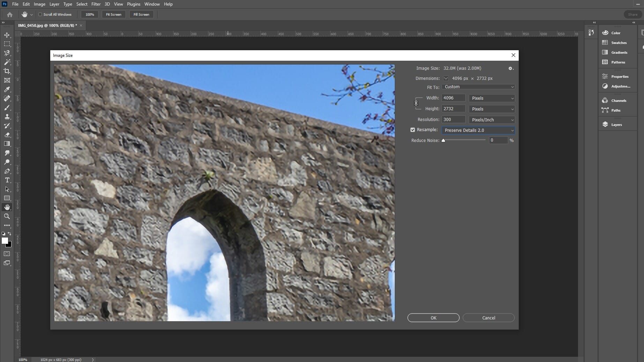Image resolution: width=644 pixels, height=362 pixels.
Task: Open the Image Size options gear menu
Action: (510, 68)
